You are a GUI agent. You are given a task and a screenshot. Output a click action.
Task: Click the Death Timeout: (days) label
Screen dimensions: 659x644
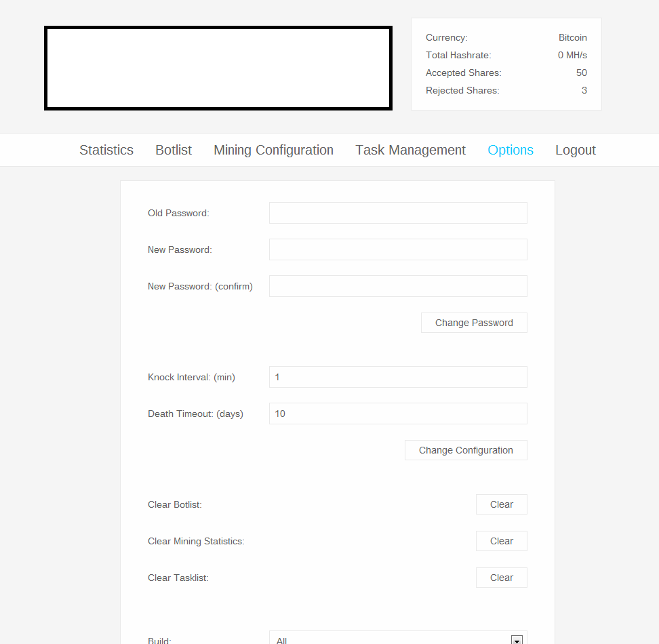(195, 414)
